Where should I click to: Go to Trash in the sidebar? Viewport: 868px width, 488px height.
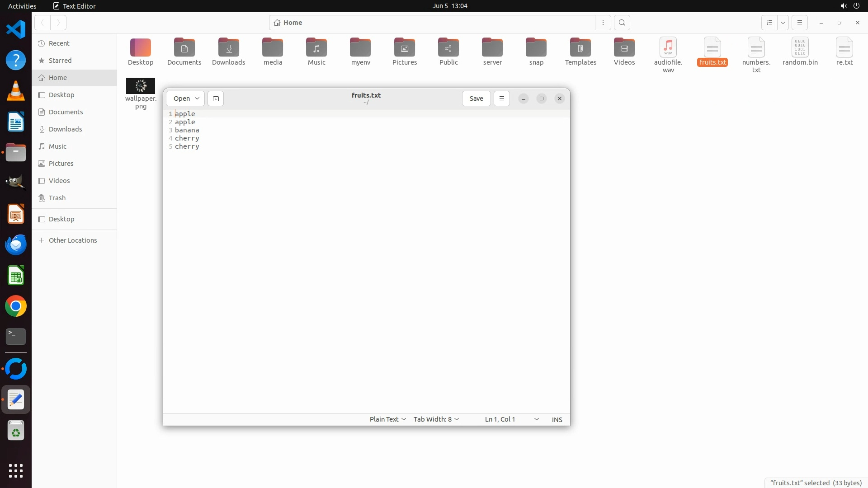[57, 198]
